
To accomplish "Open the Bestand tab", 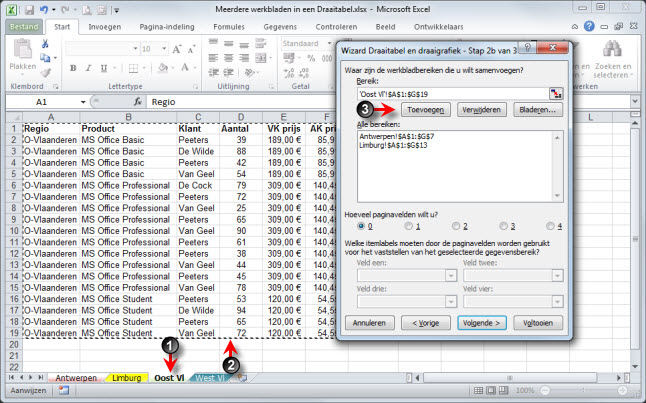I will [x=24, y=27].
